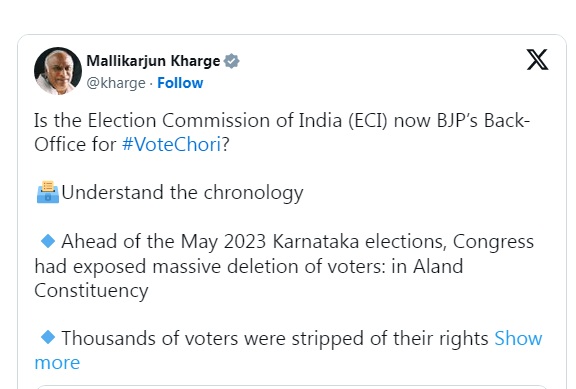Viewport: 576px width, 389px height.
Task: Click the media card below the tweet text
Action: 292,387
